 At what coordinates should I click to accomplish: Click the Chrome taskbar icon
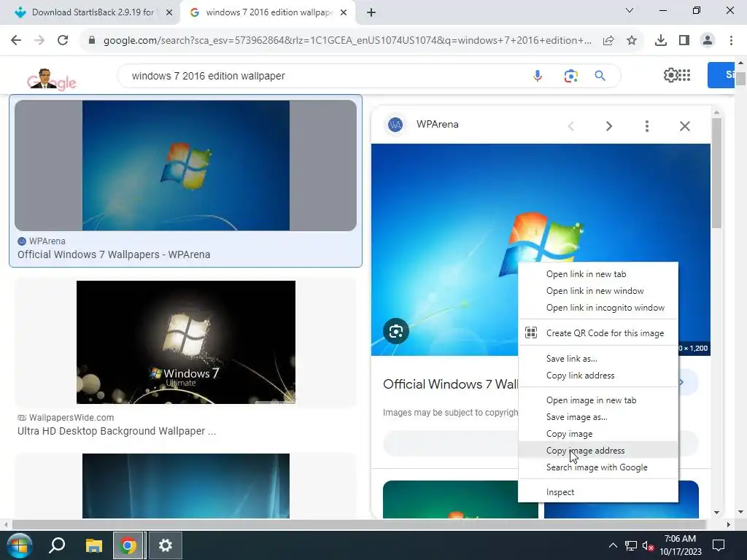click(128, 545)
